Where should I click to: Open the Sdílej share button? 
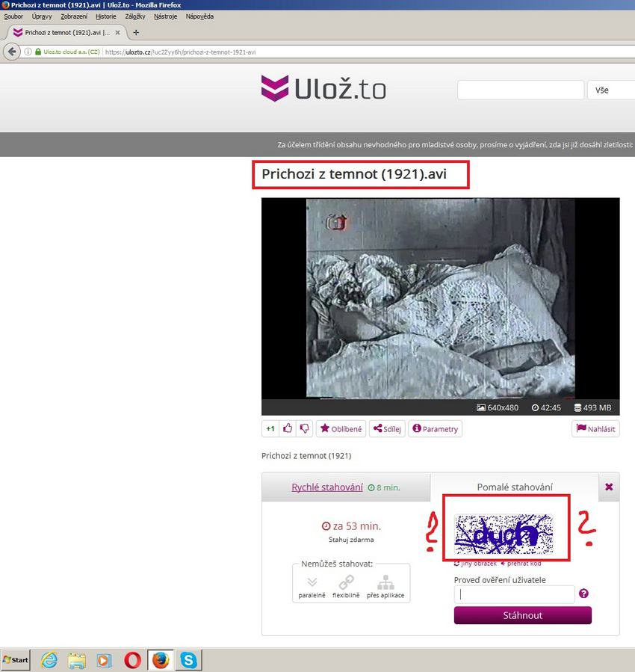tap(387, 428)
